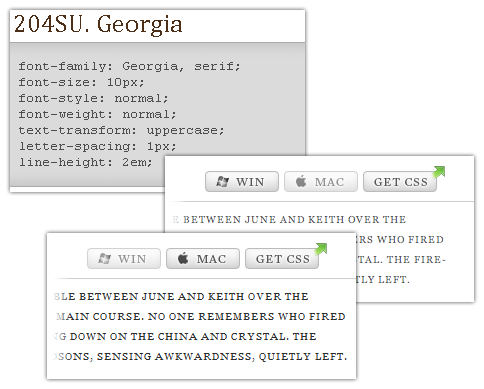Click the faded Windows logo in the bold-text panel
Screen dimensions: 484x389
pos(104,259)
